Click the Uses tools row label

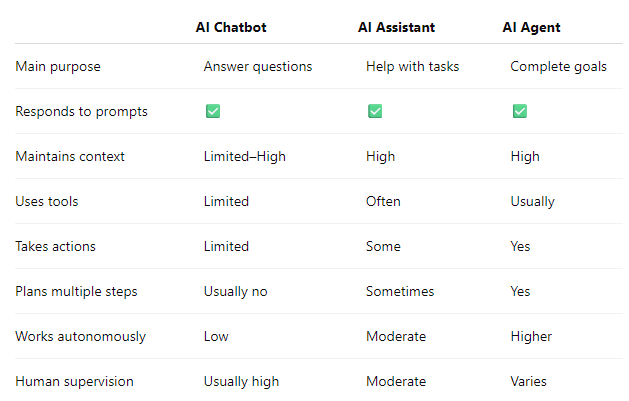click(x=47, y=201)
